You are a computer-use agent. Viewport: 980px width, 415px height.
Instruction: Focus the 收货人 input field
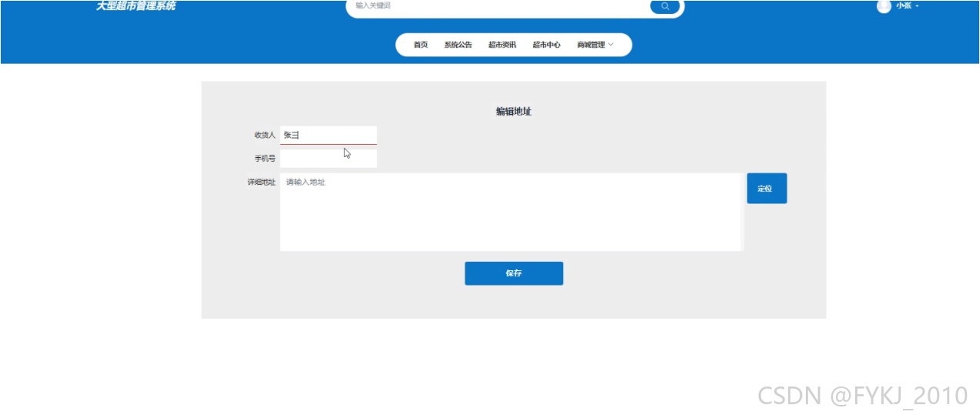point(328,135)
